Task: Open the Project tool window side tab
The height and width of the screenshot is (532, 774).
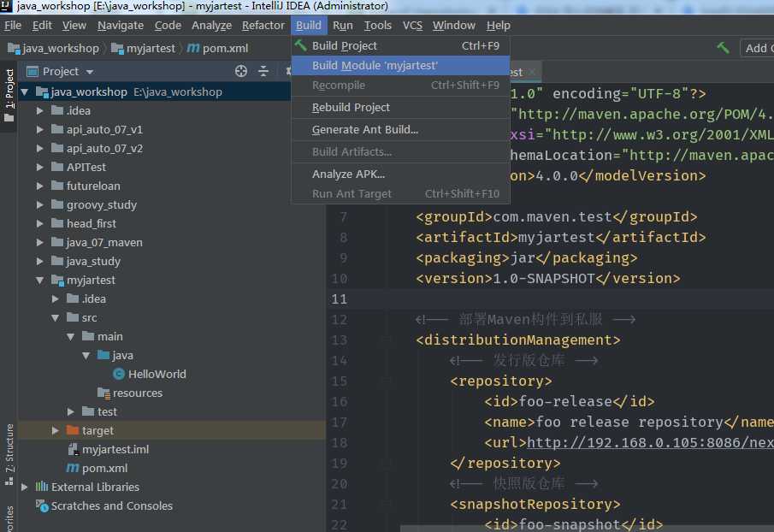Action: click(x=9, y=95)
